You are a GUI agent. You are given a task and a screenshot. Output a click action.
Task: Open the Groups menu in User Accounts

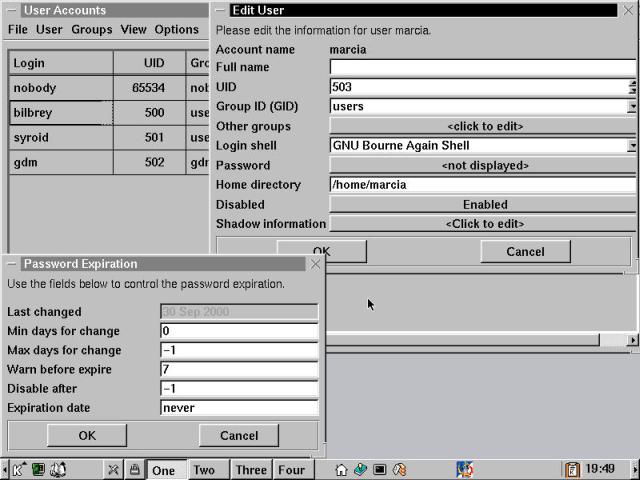coord(91,30)
